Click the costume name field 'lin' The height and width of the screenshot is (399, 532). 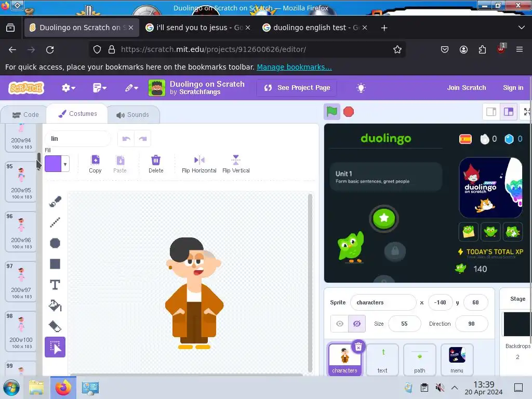click(x=78, y=138)
